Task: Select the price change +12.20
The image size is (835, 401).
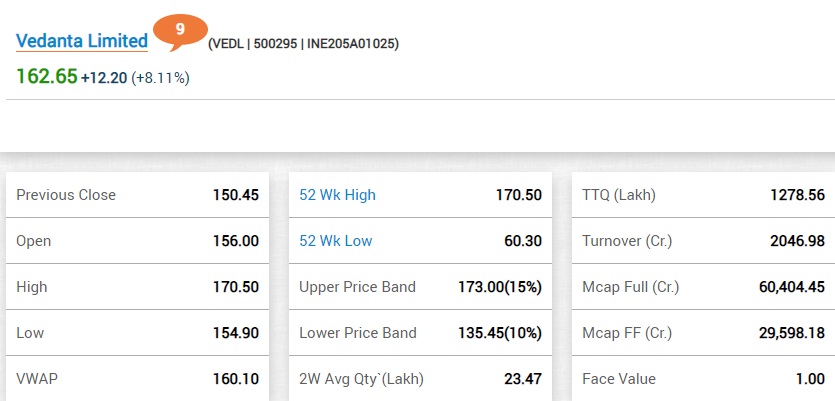Action: [x=104, y=78]
